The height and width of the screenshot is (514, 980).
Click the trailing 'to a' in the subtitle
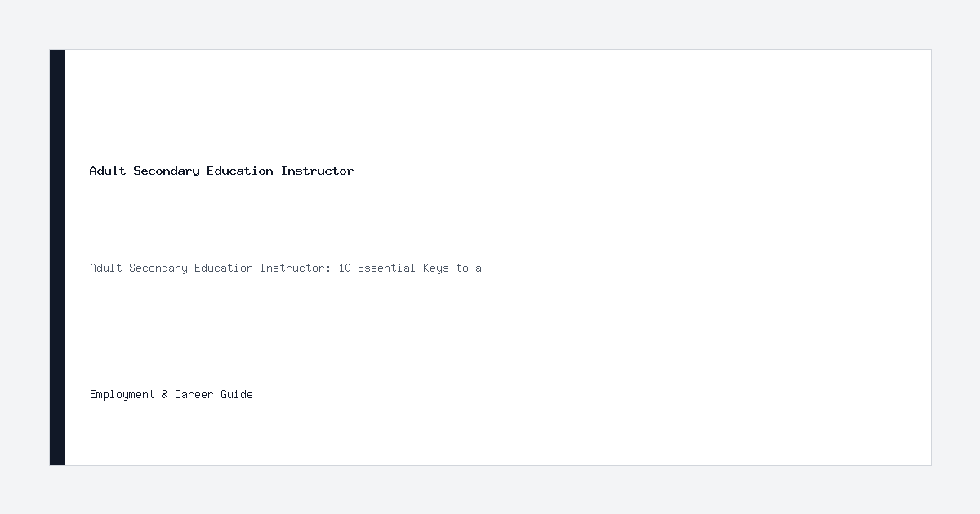[469, 268]
